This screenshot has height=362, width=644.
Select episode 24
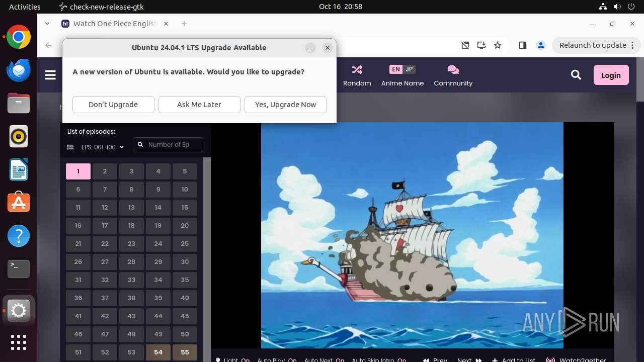point(158,244)
